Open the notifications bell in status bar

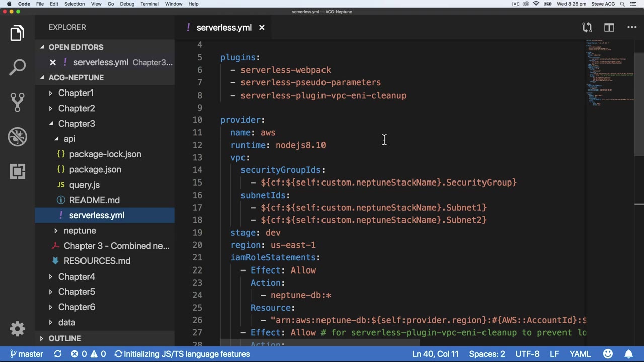coord(628,354)
